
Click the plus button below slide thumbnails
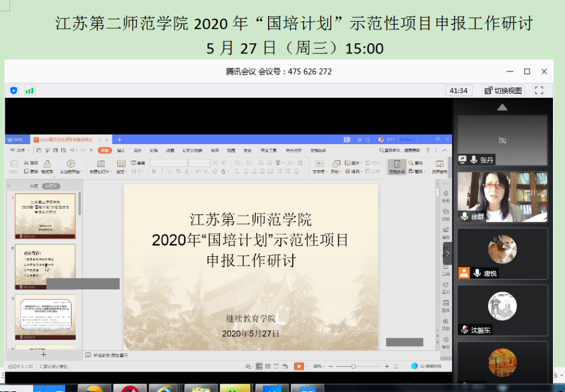pyautogui.click(x=43, y=355)
